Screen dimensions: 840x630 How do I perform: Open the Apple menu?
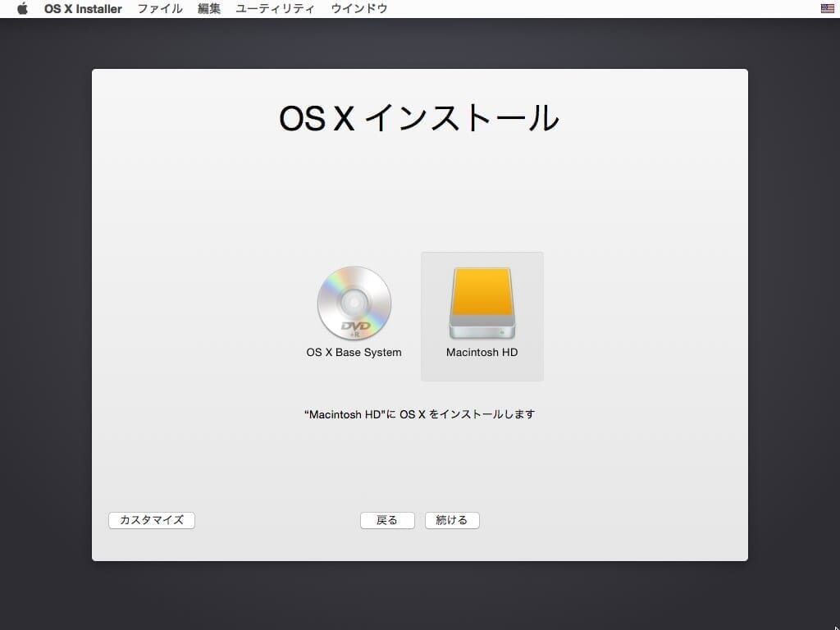(x=22, y=9)
